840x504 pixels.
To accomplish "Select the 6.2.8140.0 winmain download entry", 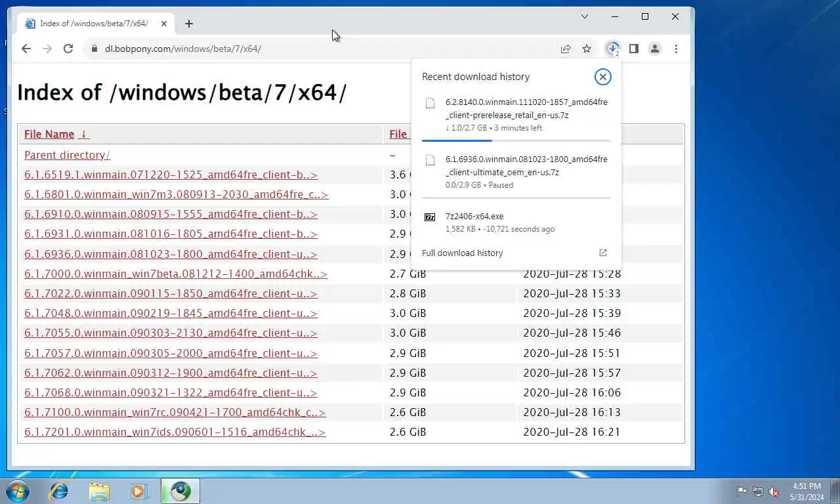I will pyautogui.click(x=516, y=114).
